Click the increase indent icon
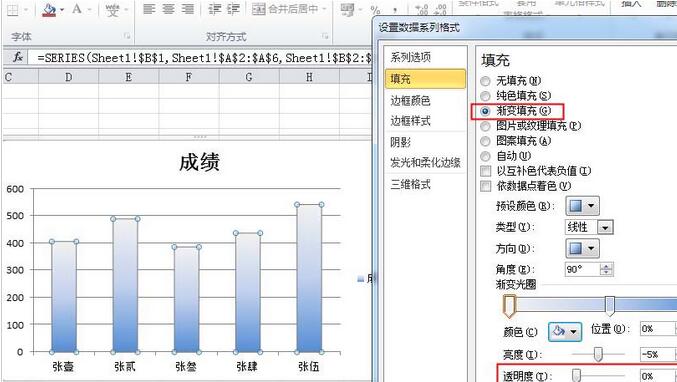 point(234,9)
